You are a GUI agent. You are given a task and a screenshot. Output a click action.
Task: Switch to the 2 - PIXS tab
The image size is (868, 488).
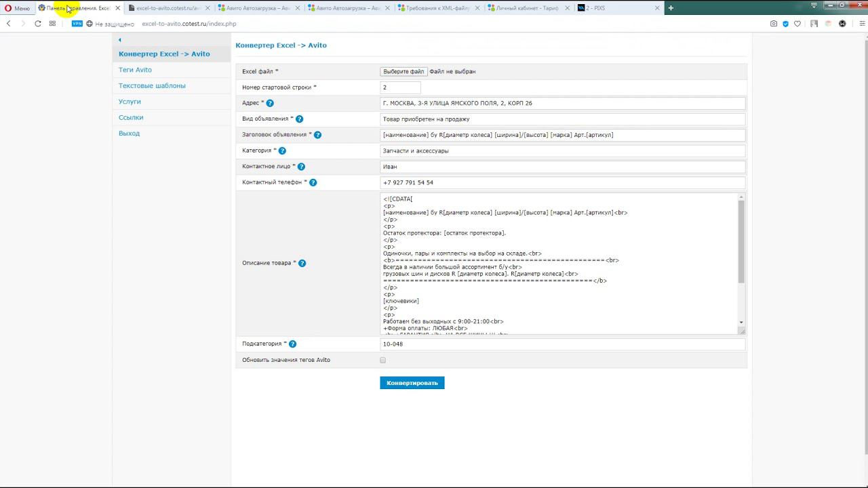[617, 8]
